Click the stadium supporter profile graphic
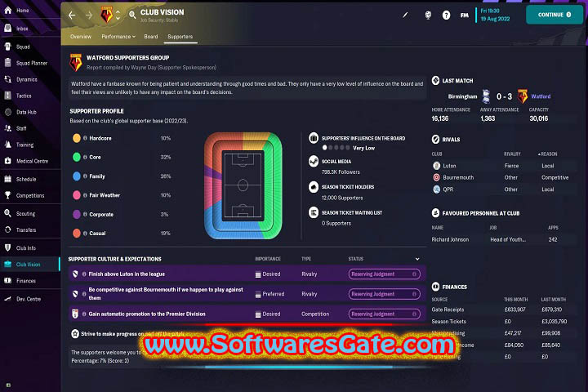The height and width of the screenshot is (392, 588). click(243, 185)
